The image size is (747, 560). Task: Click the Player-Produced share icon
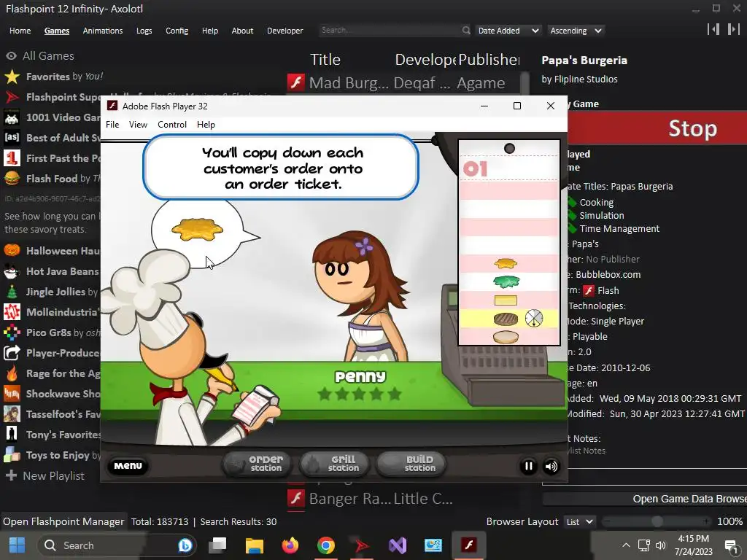(x=12, y=353)
